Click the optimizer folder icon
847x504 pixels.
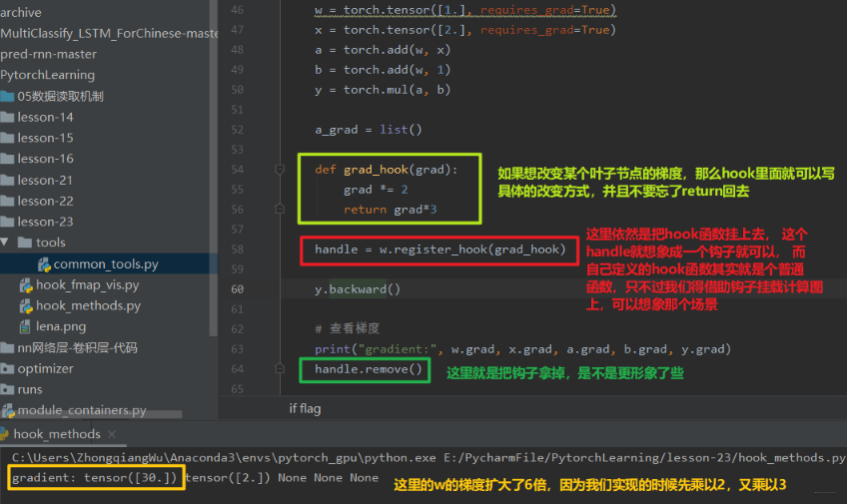[7, 369]
